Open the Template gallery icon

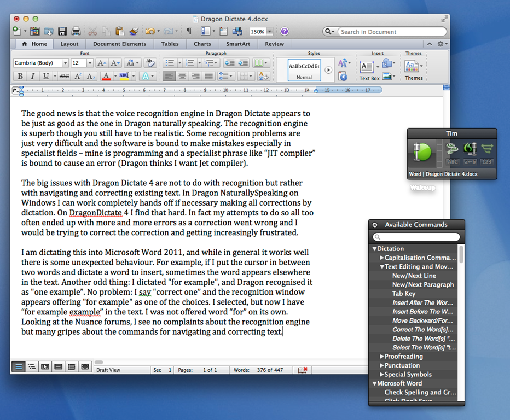(35, 32)
